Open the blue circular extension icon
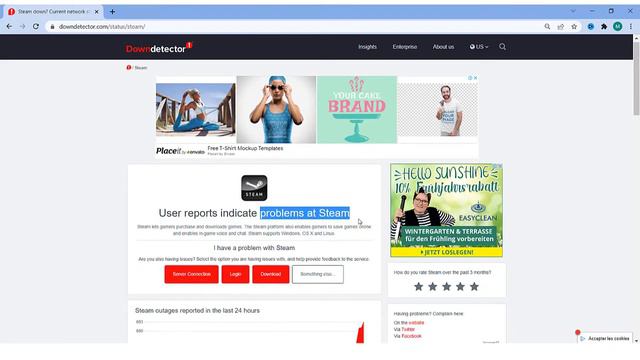Screen dimensions: 640x360 click(591, 27)
